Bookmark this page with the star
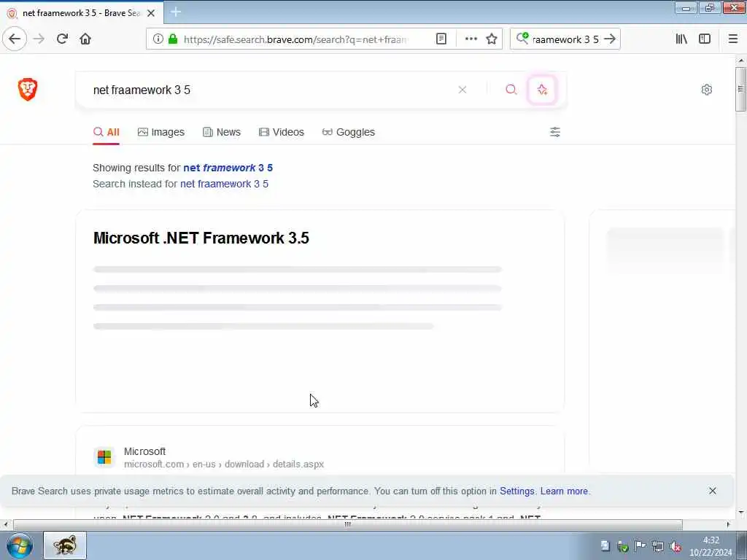The width and height of the screenshot is (747, 560). (492, 39)
